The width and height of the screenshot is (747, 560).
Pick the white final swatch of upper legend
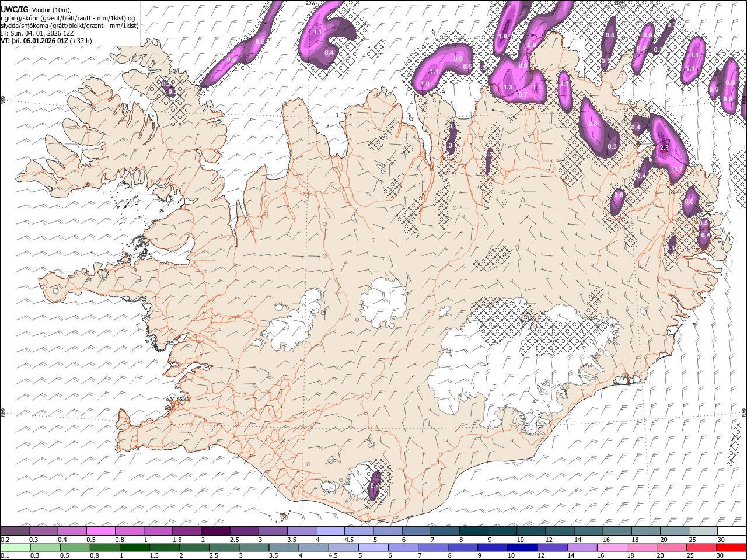(x=731, y=531)
